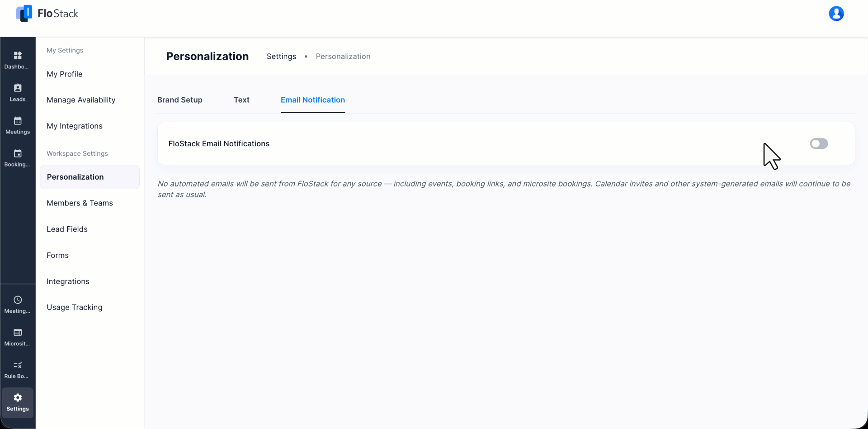
Task: Select Personalization in workspace settings
Action: click(90, 177)
